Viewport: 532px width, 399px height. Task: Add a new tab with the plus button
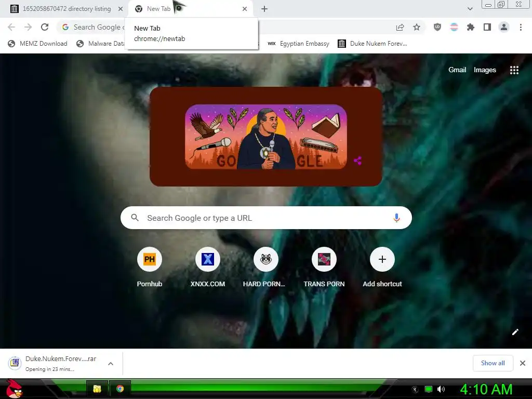pos(264,9)
